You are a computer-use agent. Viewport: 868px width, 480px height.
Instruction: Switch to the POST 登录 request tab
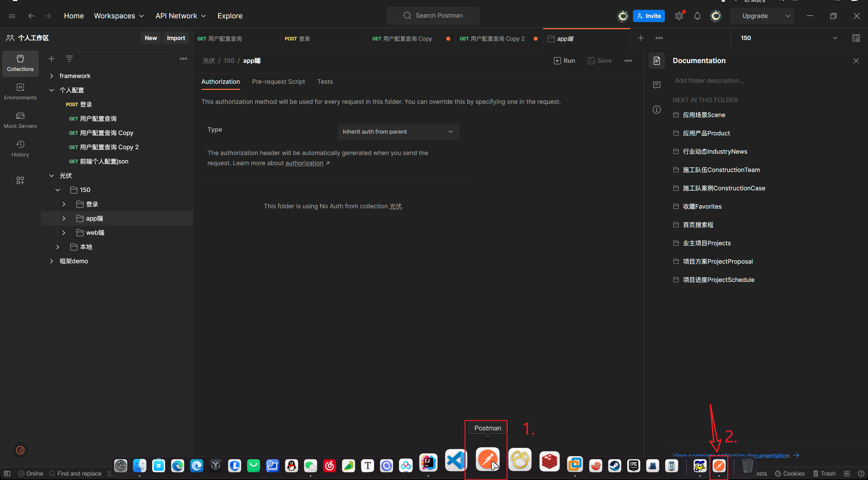pos(297,38)
